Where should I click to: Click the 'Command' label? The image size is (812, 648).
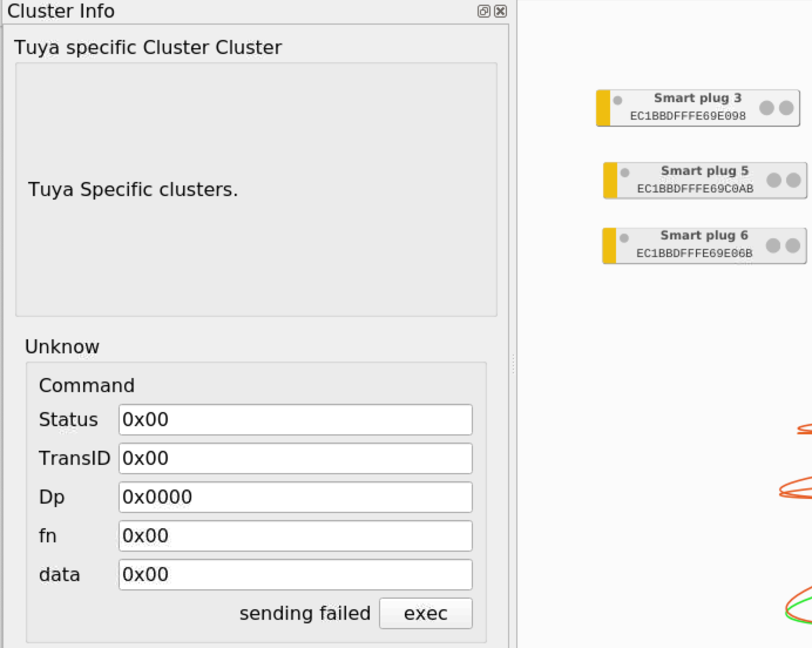87,386
